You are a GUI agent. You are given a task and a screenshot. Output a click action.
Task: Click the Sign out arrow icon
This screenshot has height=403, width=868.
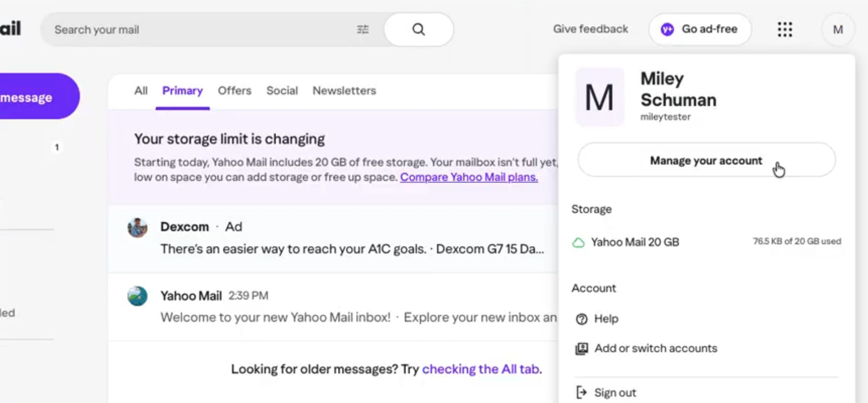[581, 392]
